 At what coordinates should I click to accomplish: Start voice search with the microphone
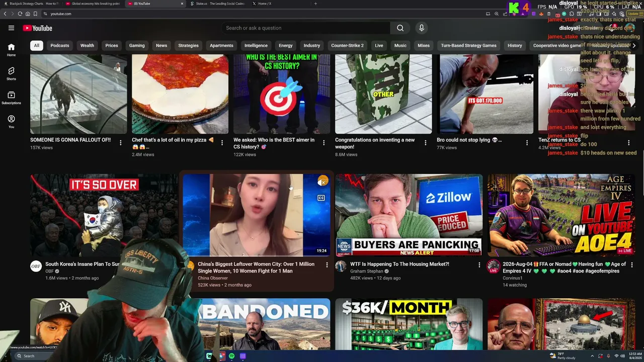click(422, 28)
